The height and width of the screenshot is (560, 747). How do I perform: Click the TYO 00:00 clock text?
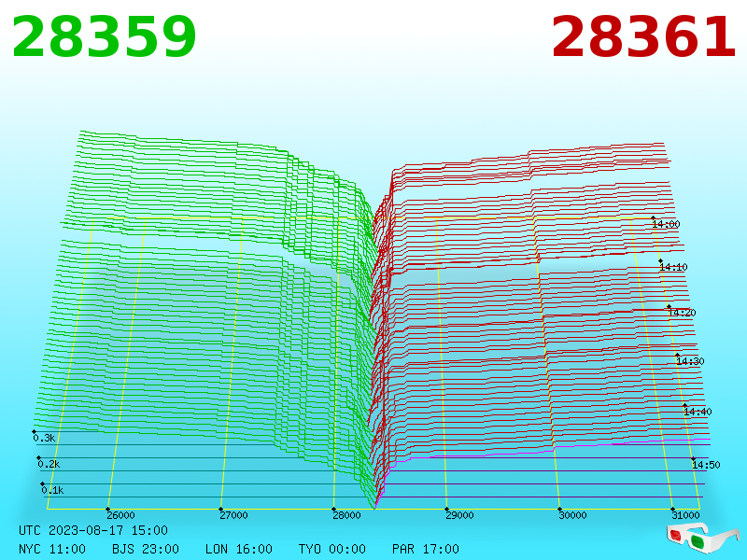(332, 549)
